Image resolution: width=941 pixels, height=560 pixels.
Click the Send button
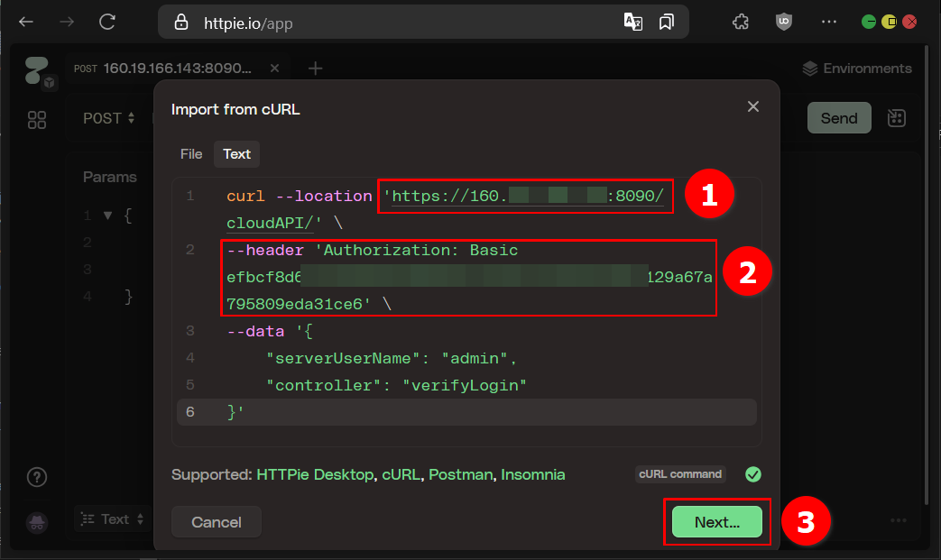click(839, 118)
